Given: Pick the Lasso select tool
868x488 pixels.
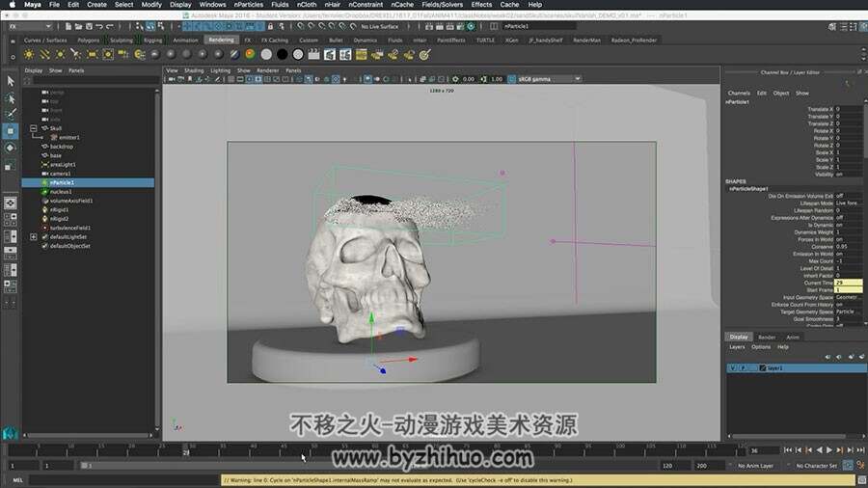Looking at the screenshot, I should (10, 99).
